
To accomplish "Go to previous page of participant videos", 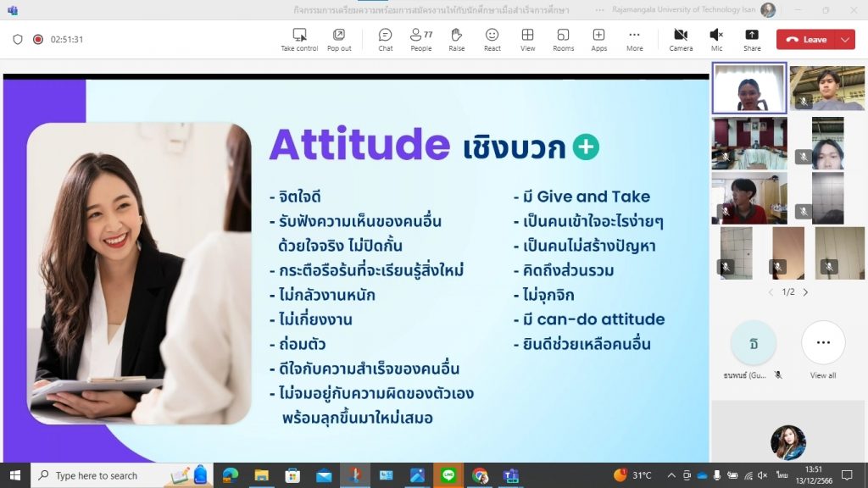I will point(771,292).
